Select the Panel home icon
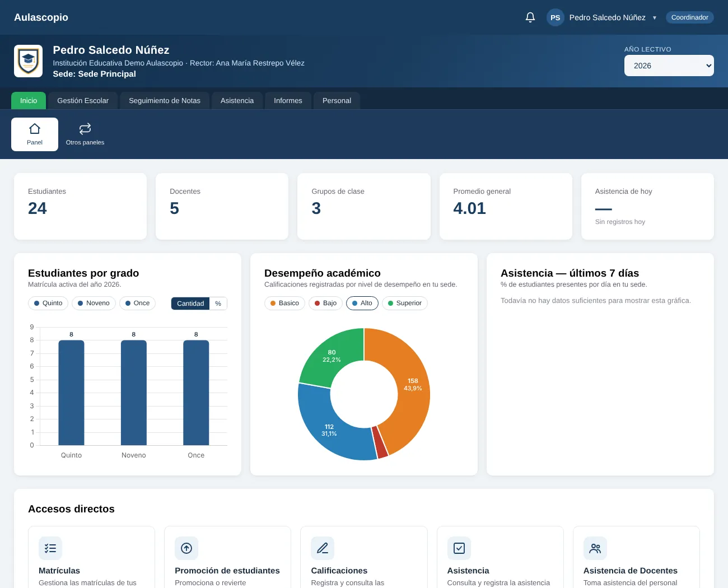The width and height of the screenshot is (728, 588). click(x=35, y=129)
